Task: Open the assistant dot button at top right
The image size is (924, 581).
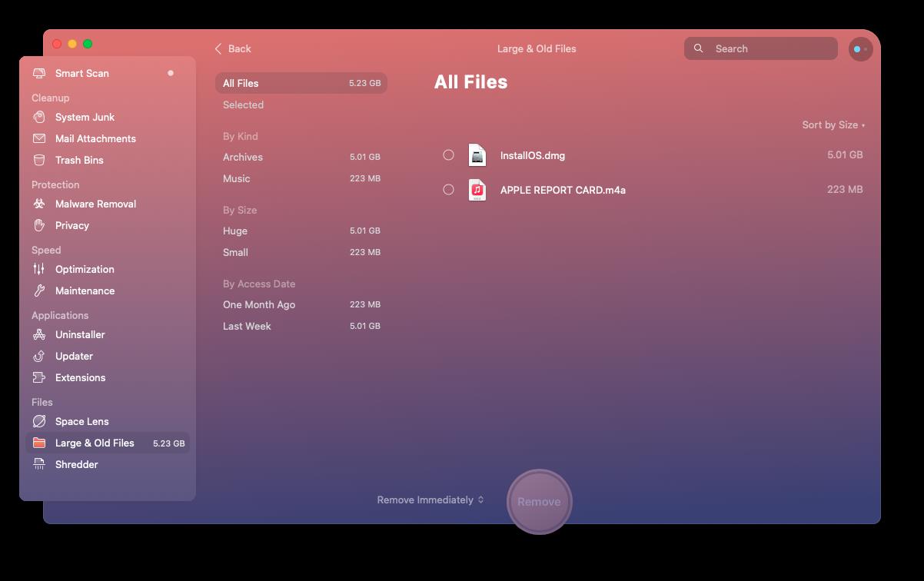Action: (x=860, y=49)
